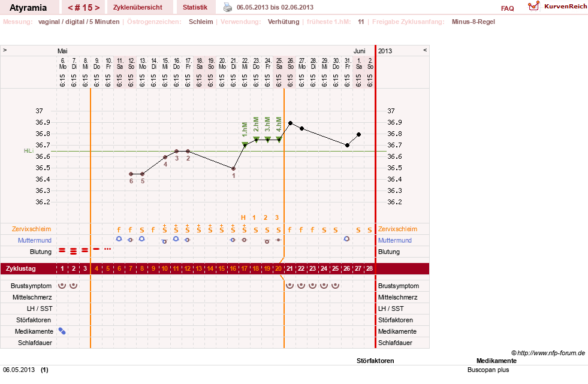
Task: Click the Blutung marker on cycle day 1
Action: 62,250
